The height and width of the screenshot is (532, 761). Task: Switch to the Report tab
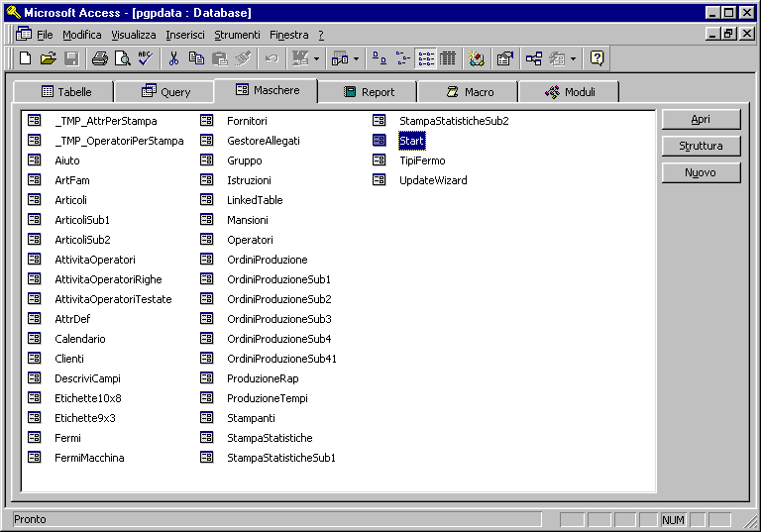pos(368,92)
